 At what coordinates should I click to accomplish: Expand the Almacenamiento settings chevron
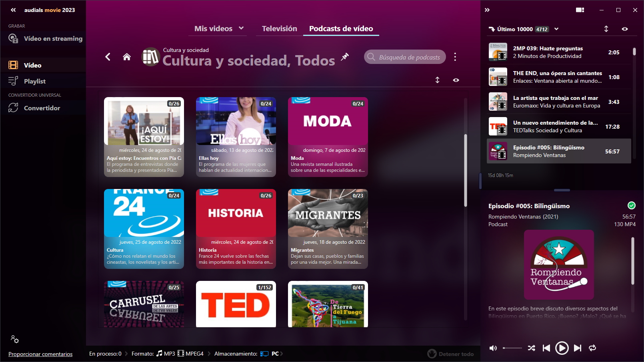click(x=209, y=354)
